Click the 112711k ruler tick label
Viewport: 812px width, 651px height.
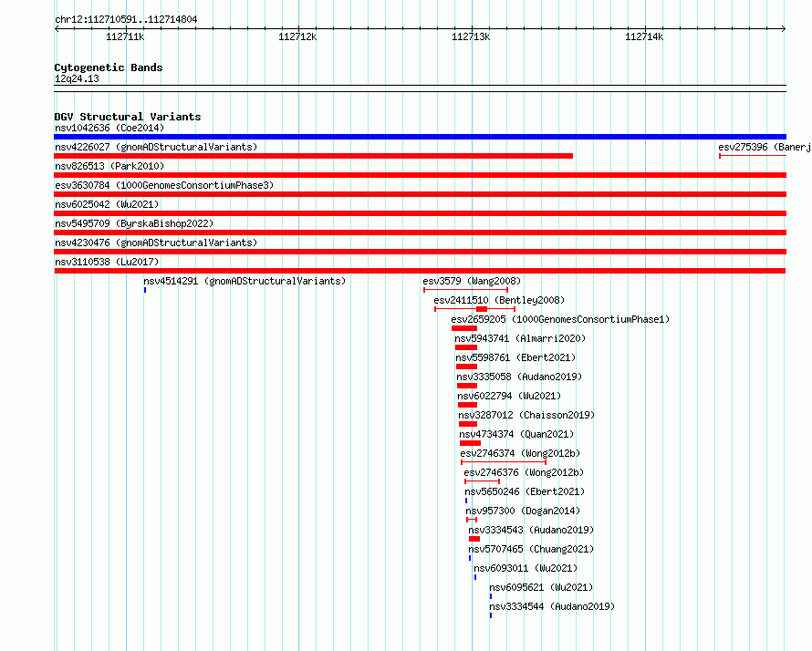point(125,36)
